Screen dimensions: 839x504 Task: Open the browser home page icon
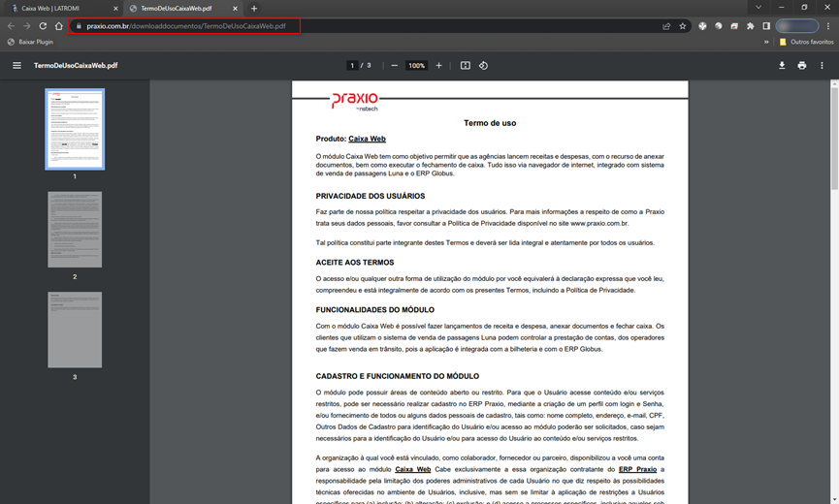coord(59,25)
